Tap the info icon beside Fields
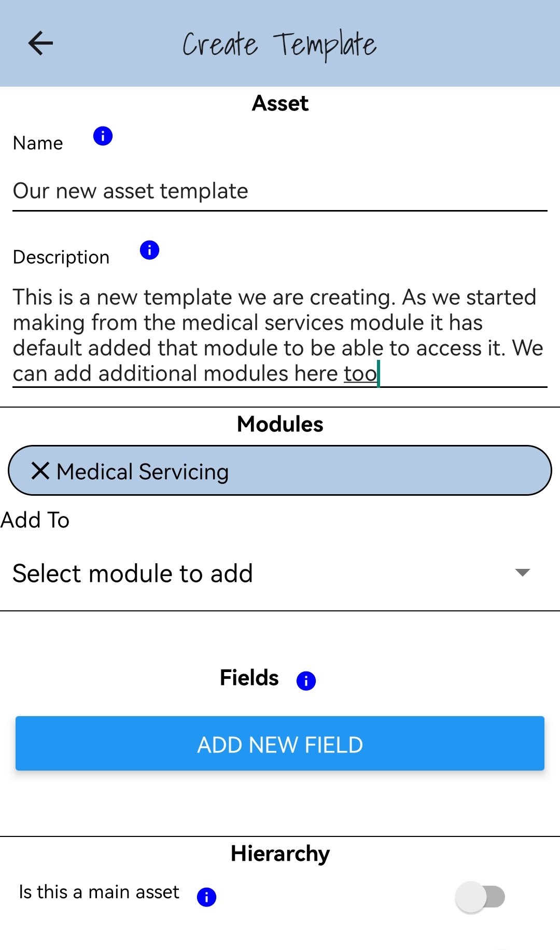Screen dimensions: 560x950 tap(306, 680)
